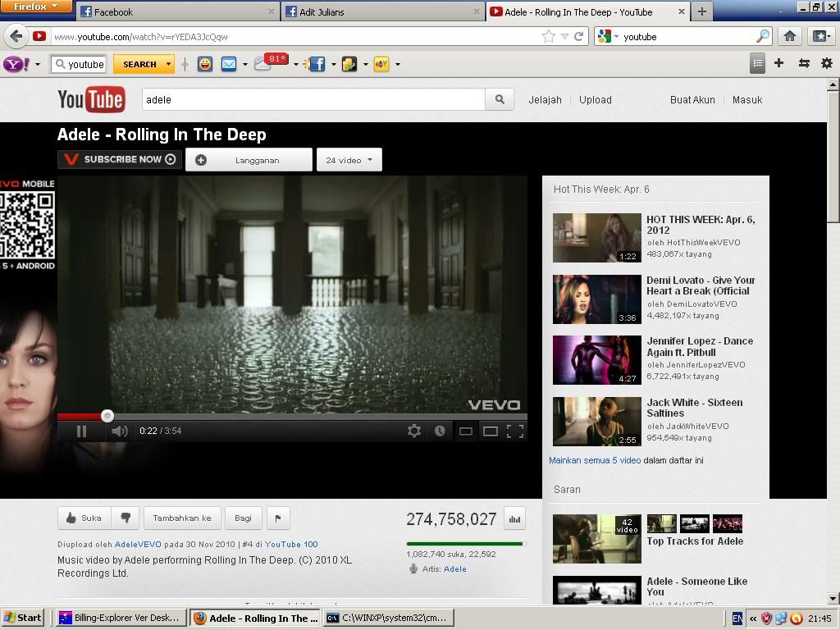Show video statistics chart

click(x=515, y=518)
